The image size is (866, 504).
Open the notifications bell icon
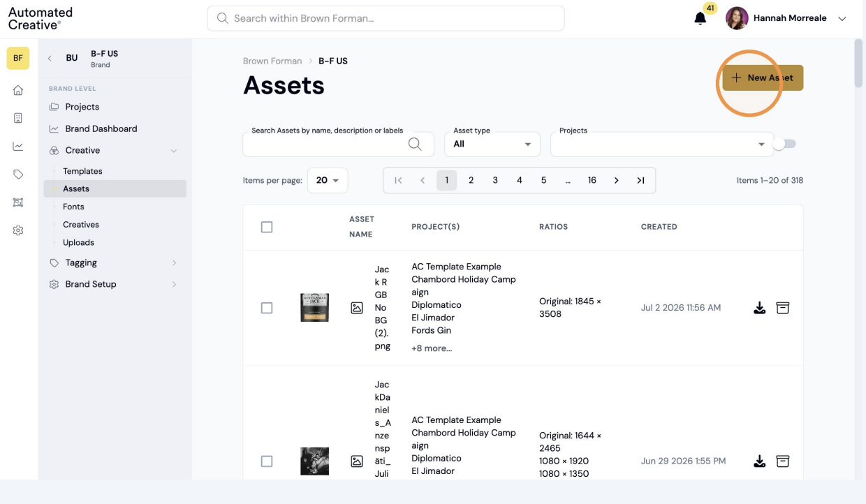pyautogui.click(x=700, y=19)
